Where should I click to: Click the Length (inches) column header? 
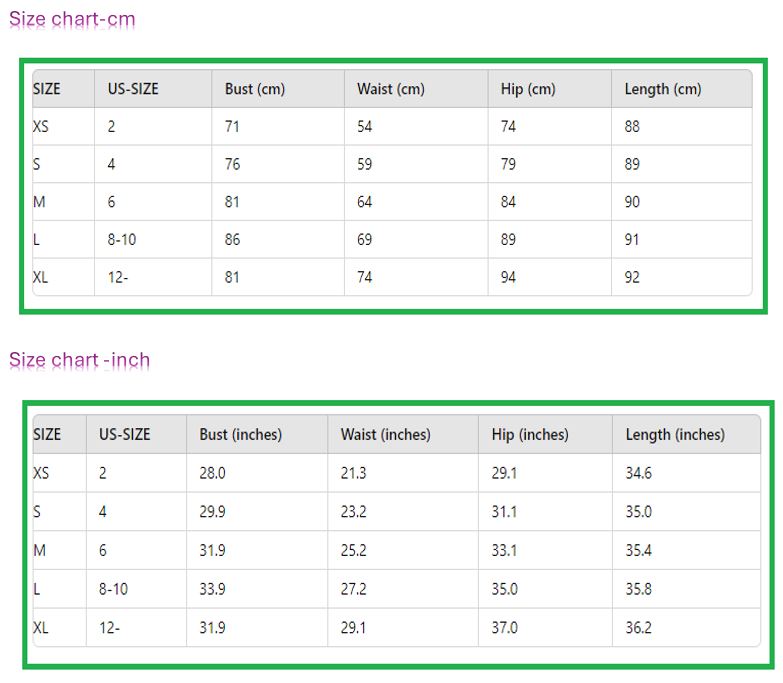click(x=675, y=435)
